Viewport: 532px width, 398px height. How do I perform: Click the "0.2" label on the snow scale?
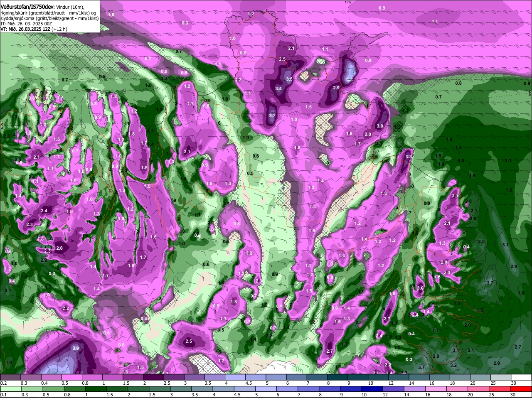point(4,383)
